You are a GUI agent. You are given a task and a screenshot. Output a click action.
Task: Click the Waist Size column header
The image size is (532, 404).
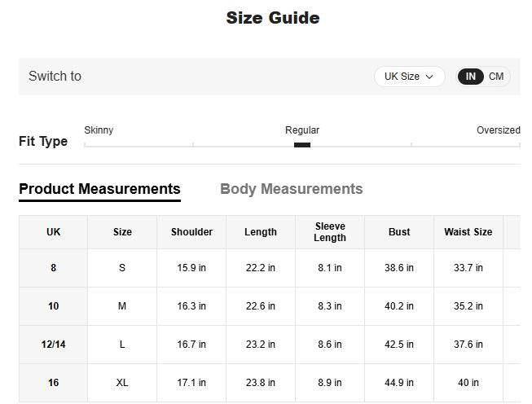tap(468, 232)
